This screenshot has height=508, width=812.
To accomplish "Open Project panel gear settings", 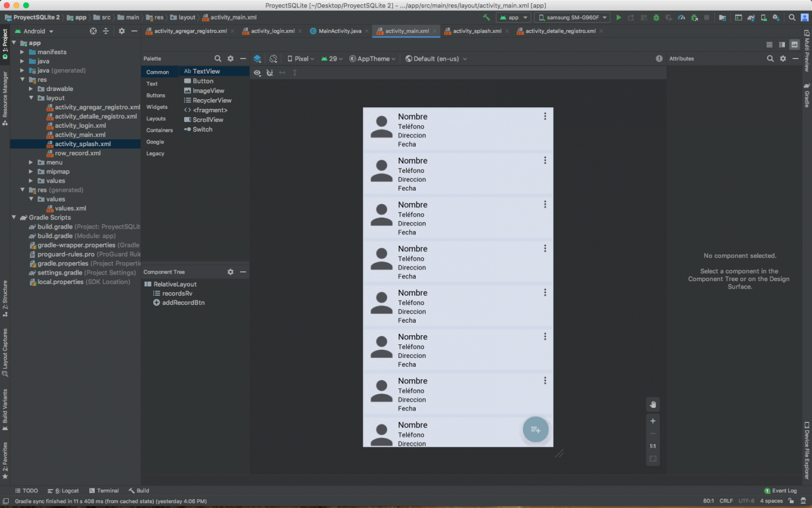I will coord(122,31).
